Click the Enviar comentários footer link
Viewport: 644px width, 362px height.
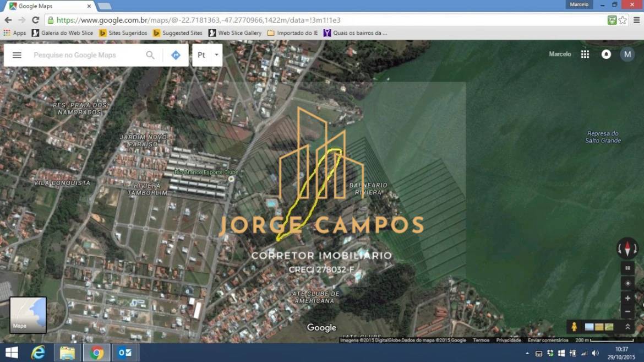click(x=548, y=340)
